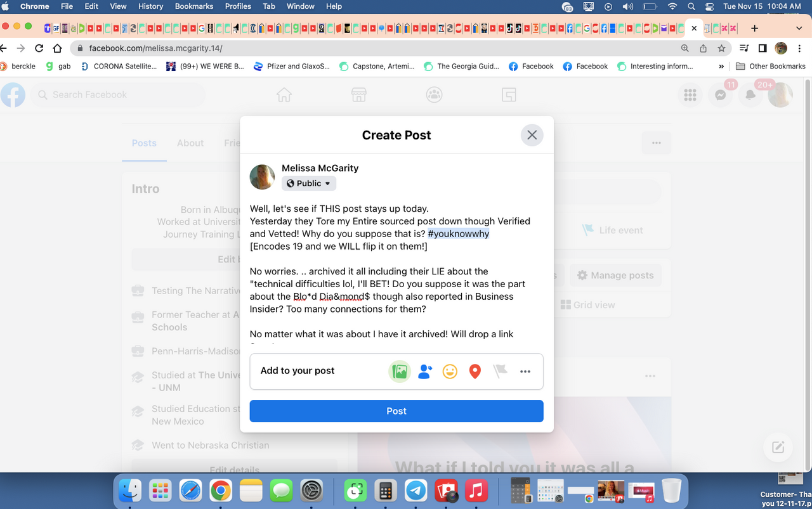Go to Chrome home page
Viewport: 812px width, 509px height.
[x=58, y=48]
